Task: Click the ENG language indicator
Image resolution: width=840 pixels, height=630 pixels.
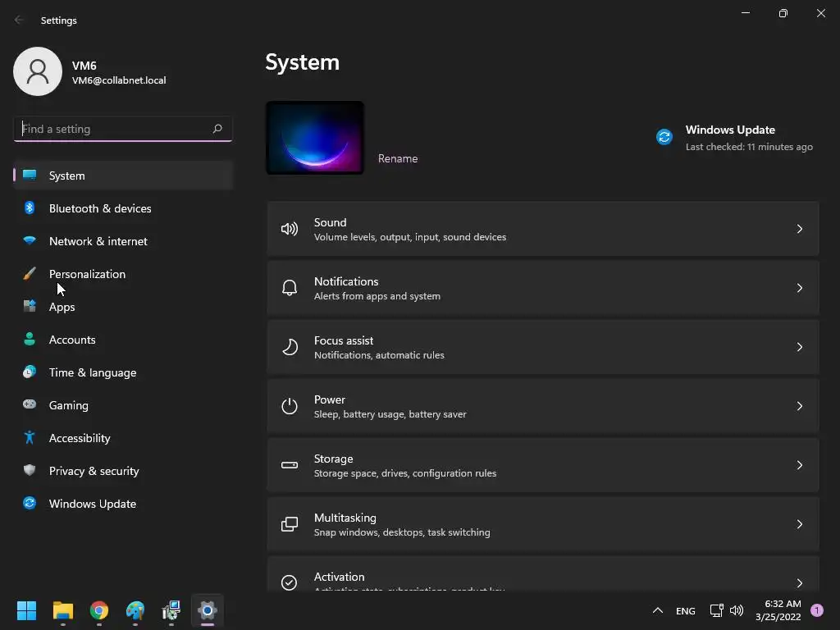Action: [685, 610]
